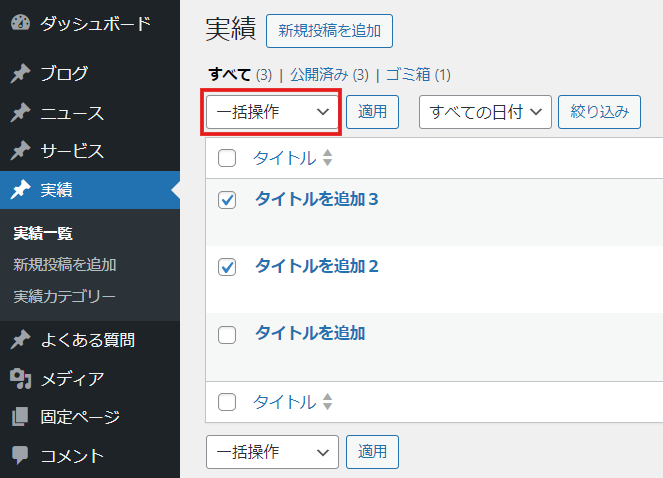Uncheck the タイトルを追加 3 checkbox
This screenshot has height=478, width=663.
pos(227,200)
